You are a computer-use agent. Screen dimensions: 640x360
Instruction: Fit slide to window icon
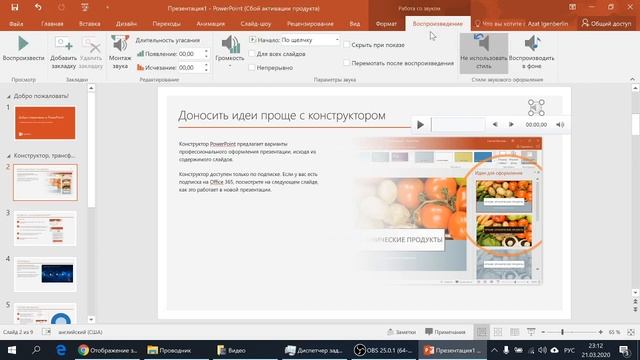631,332
